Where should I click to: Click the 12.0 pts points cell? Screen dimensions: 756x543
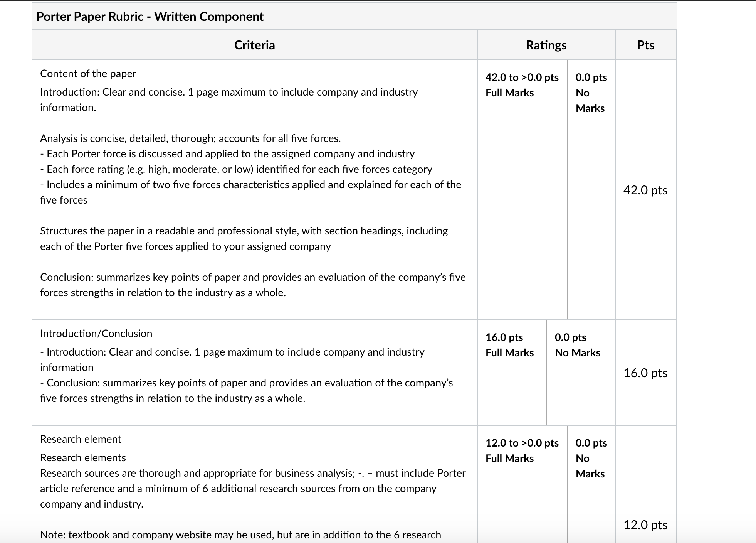[645, 524]
